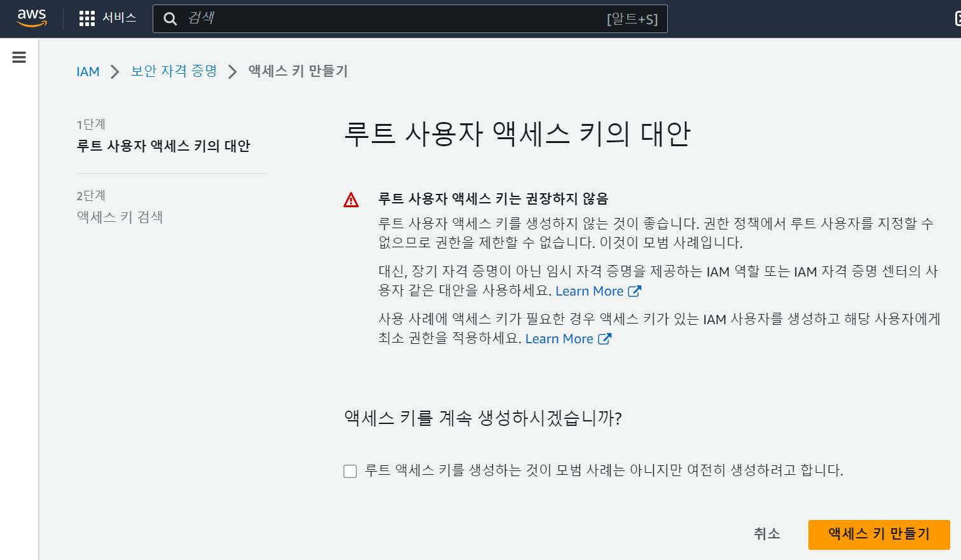Click the red warning triangle icon
Screen dimensions: 961x560
[351, 200]
